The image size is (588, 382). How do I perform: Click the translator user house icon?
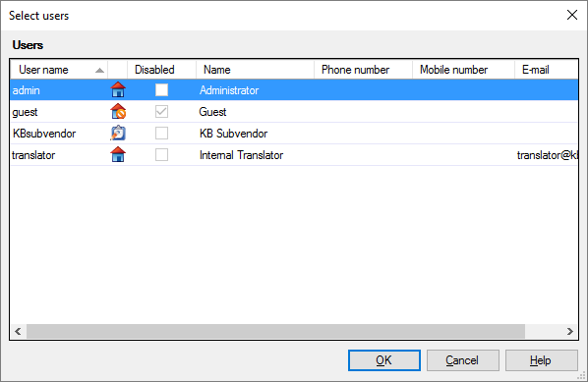[x=118, y=155]
